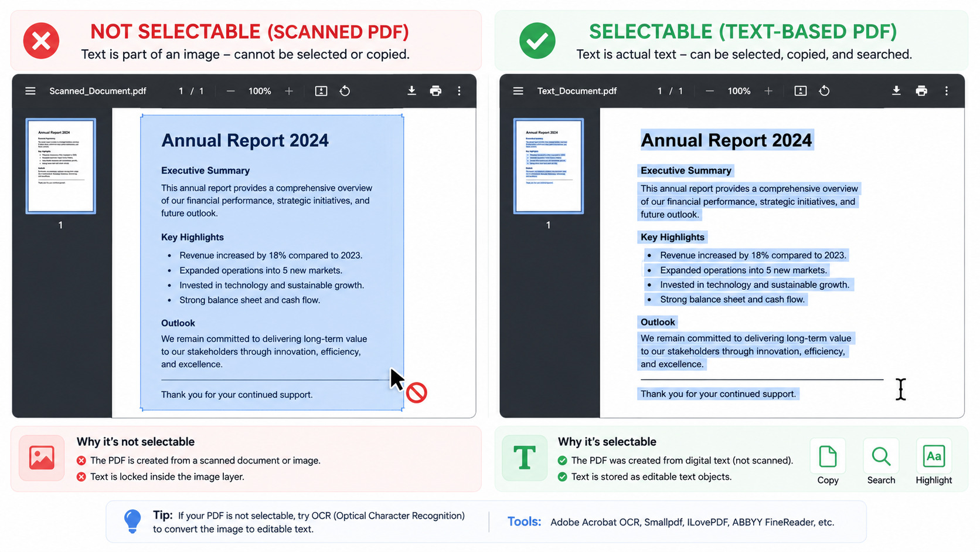
Task: Click the Text_Document.pdf file name
Action: tap(577, 91)
